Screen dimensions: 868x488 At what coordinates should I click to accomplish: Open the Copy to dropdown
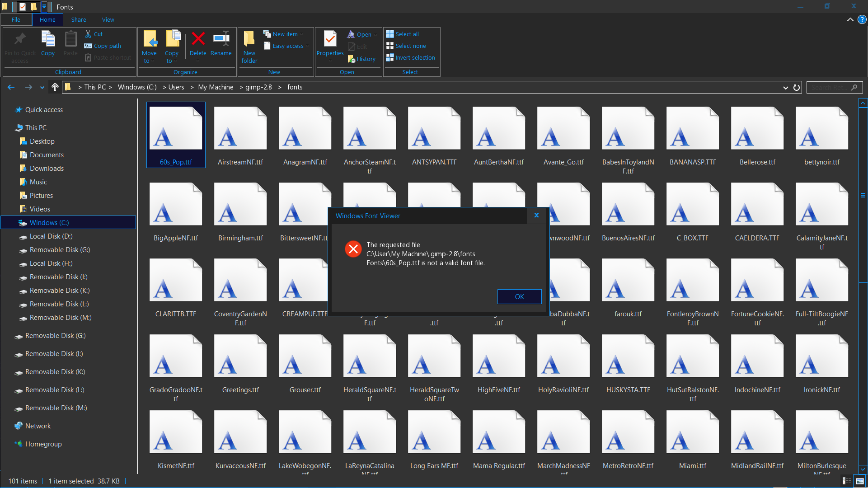(x=172, y=47)
